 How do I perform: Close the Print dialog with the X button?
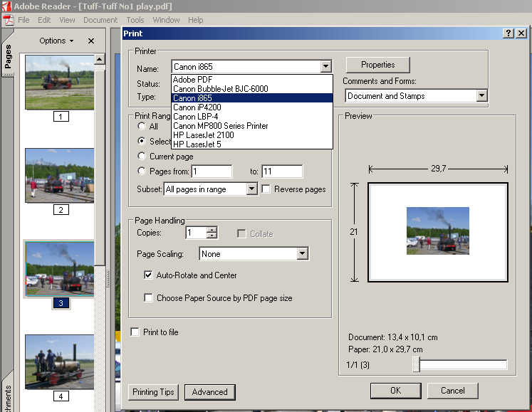pos(521,33)
